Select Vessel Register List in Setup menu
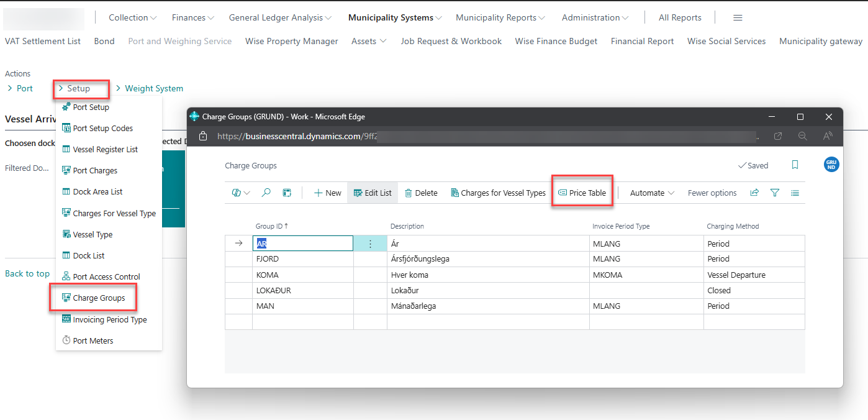This screenshot has width=868, height=420. 105,149
